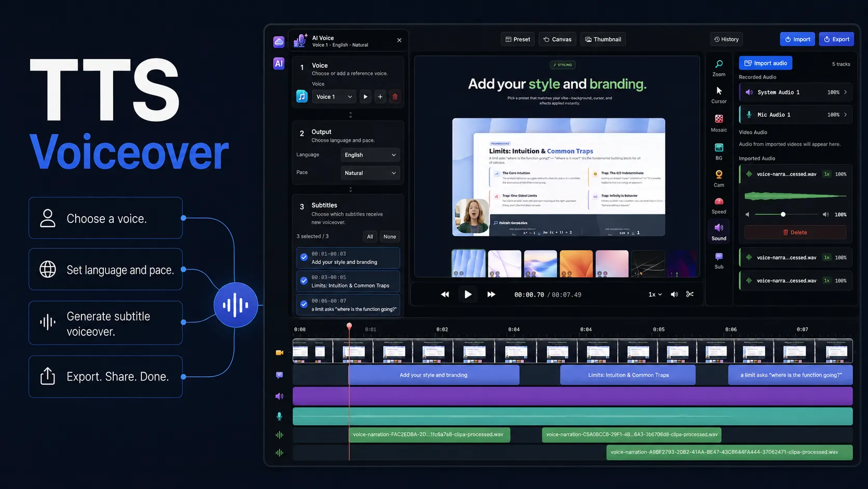Select voice-narration-FAC2EDBA audio clip on timeline
Screen dimensions: 868x489
tap(429, 435)
